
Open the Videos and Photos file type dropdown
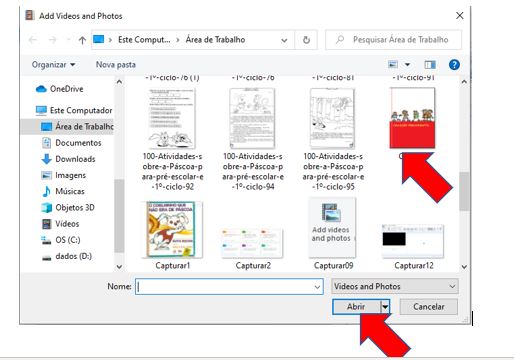395,286
